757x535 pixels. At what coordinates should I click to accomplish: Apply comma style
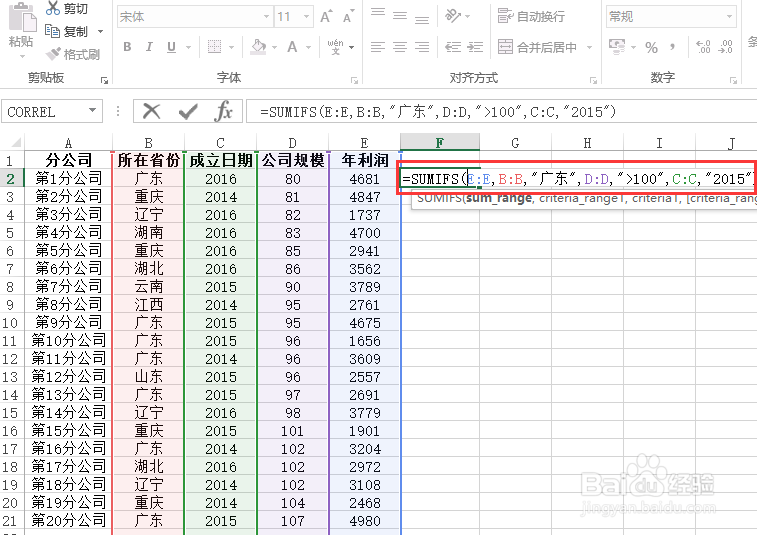(x=673, y=47)
